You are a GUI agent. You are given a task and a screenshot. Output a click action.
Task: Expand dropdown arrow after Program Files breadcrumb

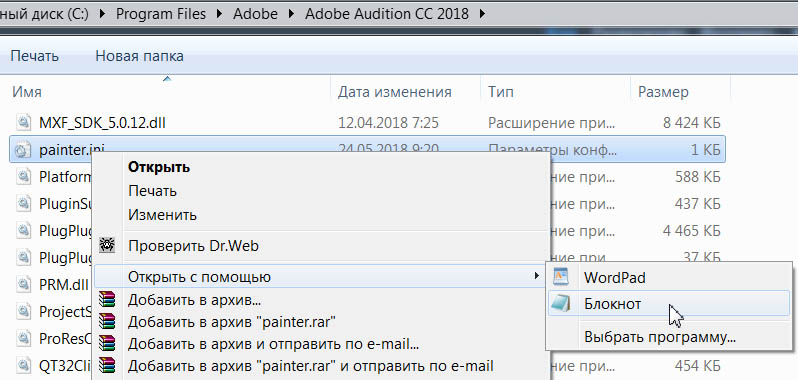219,14
